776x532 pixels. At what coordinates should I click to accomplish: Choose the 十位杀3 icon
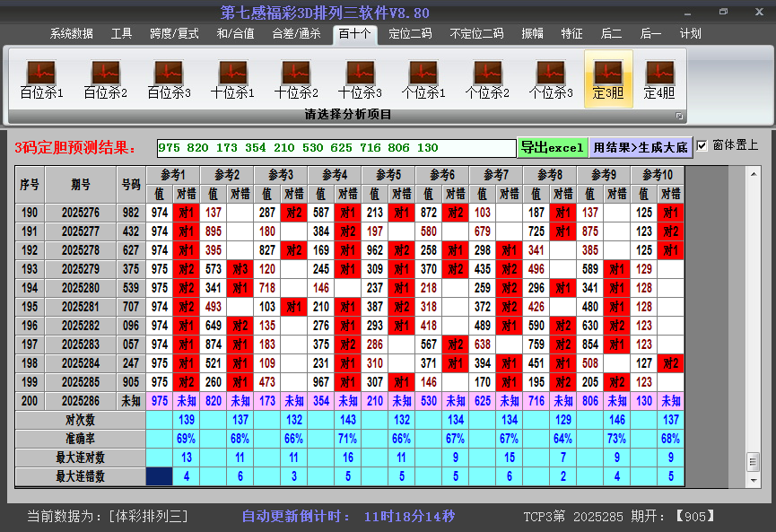click(x=360, y=79)
